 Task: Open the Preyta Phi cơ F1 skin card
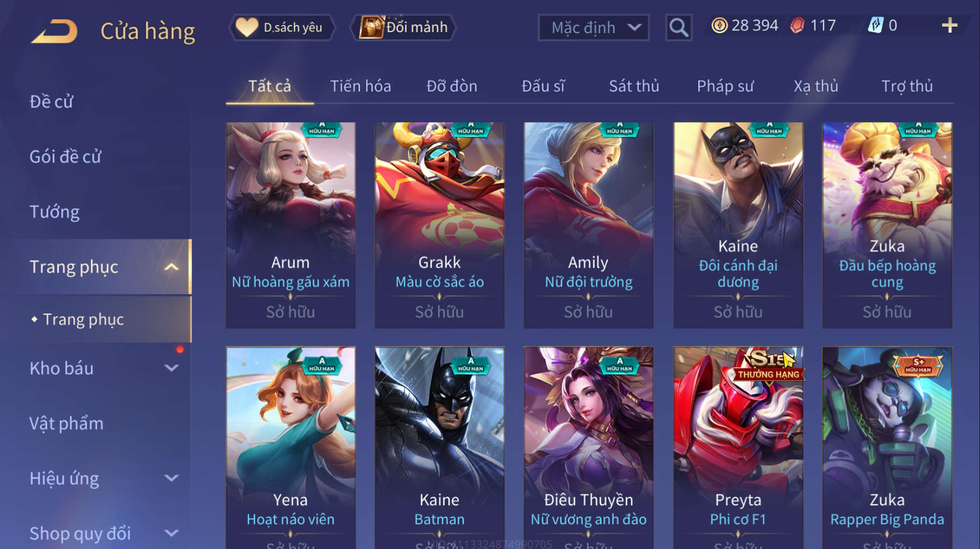(x=738, y=448)
